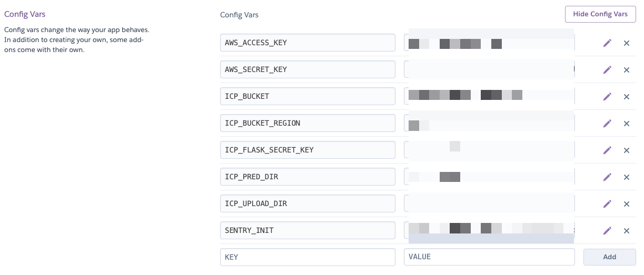
Task: Edit the AWS_SECRET_KEY config var
Action: coord(607,70)
